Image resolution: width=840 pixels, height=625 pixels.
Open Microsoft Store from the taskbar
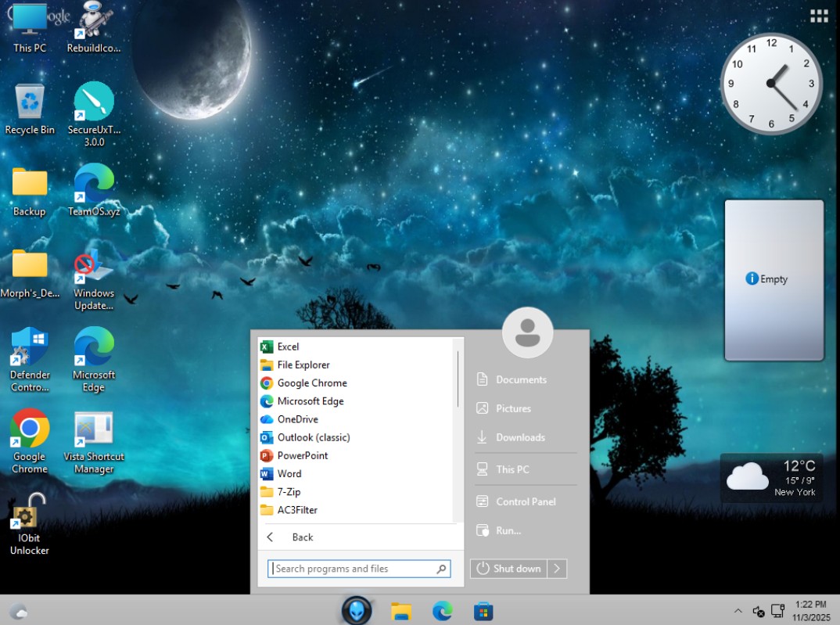tap(483, 611)
